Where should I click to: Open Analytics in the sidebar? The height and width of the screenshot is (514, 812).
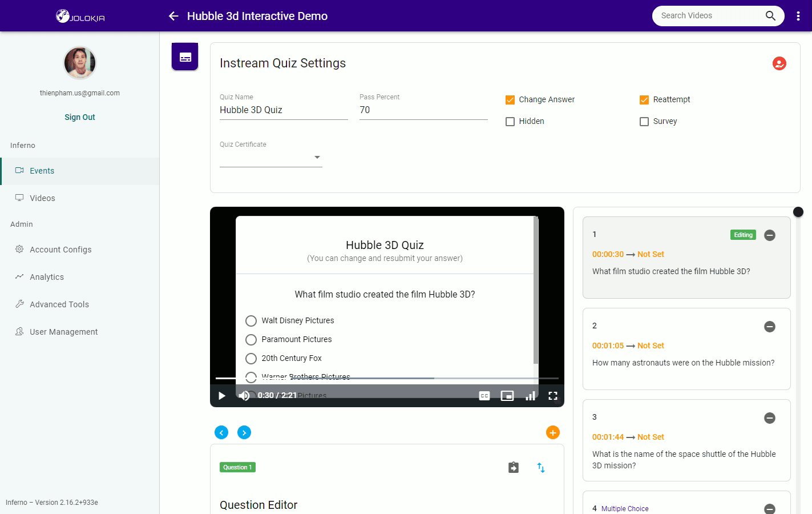(80, 277)
